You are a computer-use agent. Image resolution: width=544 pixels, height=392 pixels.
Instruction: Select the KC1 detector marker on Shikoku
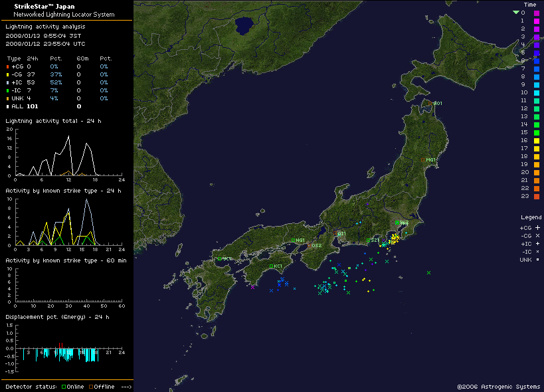pyautogui.click(x=272, y=266)
